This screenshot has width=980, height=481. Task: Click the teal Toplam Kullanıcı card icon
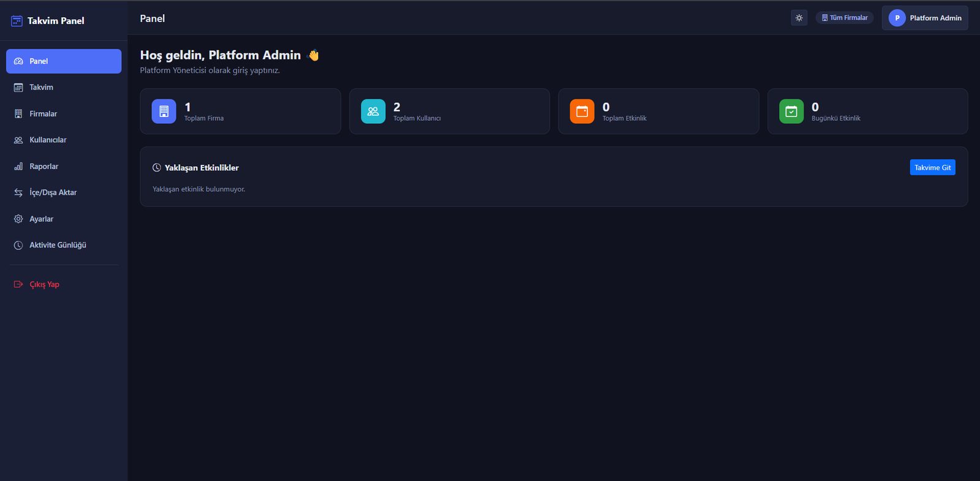pos(373,112)
